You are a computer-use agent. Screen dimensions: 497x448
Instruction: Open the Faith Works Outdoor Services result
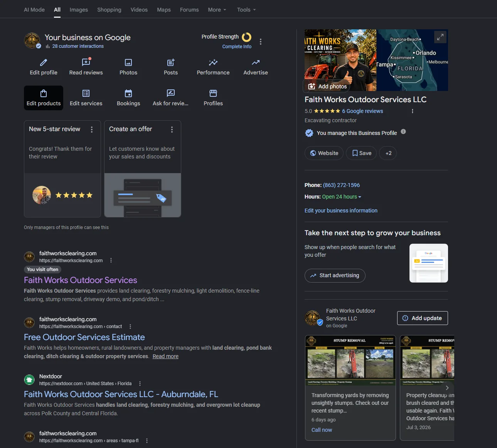tap(81, 280)
